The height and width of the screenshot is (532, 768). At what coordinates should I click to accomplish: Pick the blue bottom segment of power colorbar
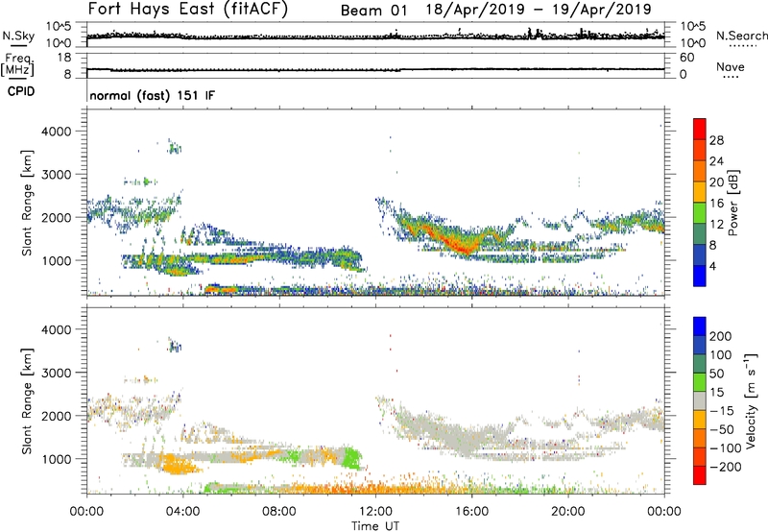pos(700,276)
